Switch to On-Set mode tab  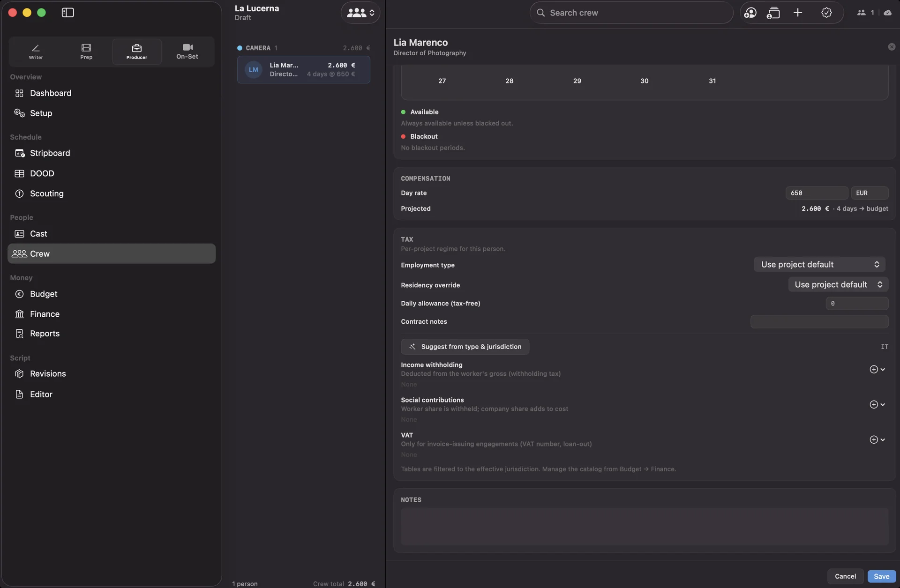[x=187, y=52]
